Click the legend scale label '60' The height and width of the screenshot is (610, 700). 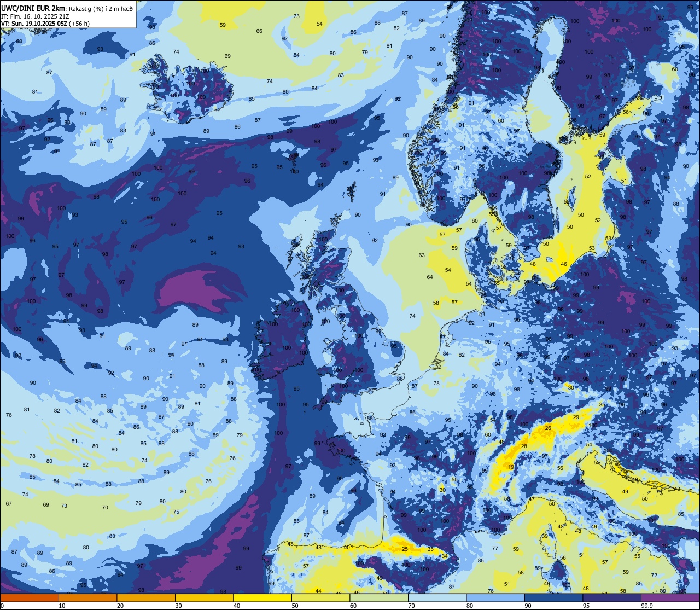tap(353, 606)
